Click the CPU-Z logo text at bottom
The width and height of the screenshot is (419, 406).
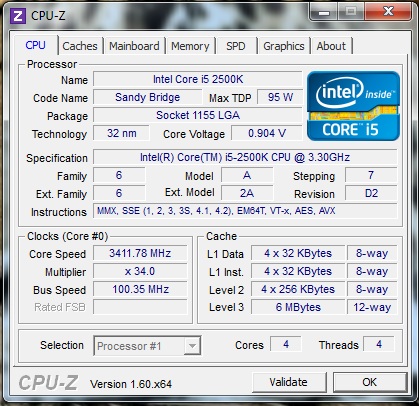tap(48, 383)
